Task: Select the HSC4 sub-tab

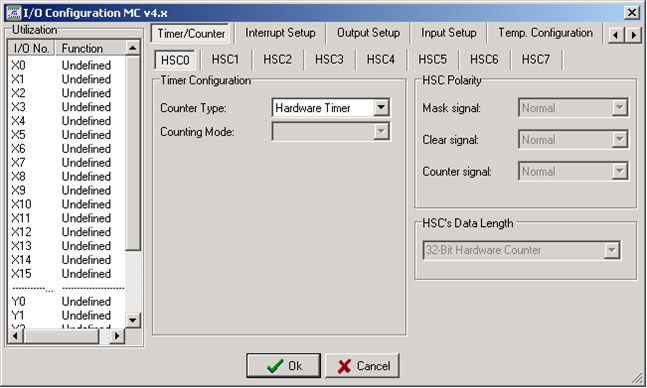Action: (x=380, y=59)
